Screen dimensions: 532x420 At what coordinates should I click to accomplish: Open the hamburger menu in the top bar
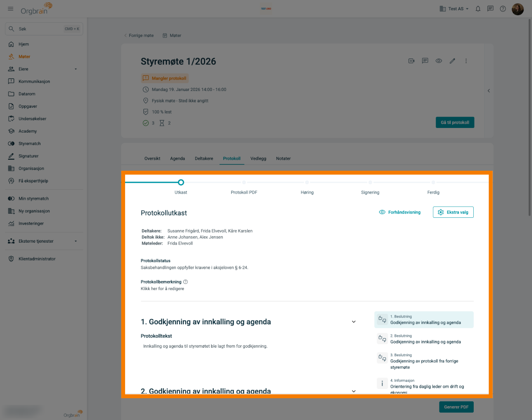10,9
